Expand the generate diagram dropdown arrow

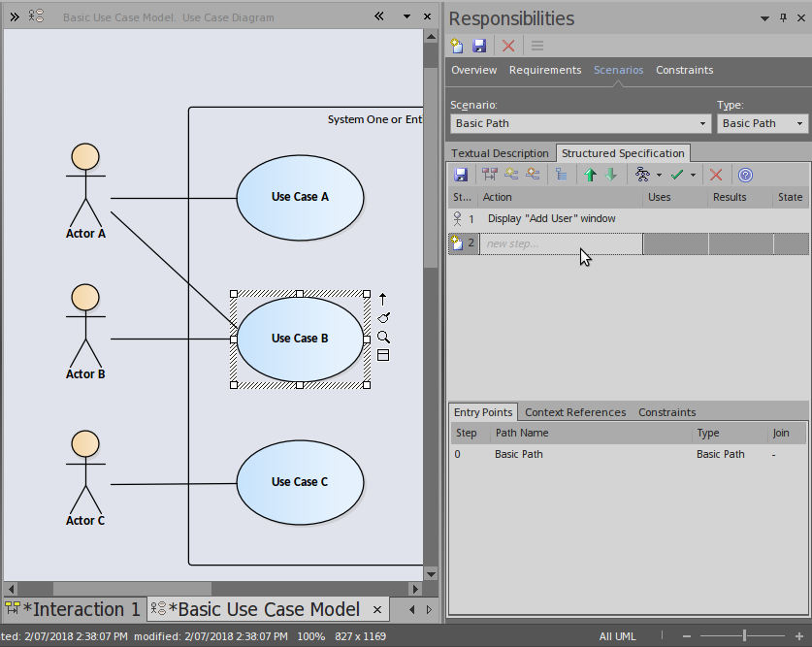[x=659, y=176]
